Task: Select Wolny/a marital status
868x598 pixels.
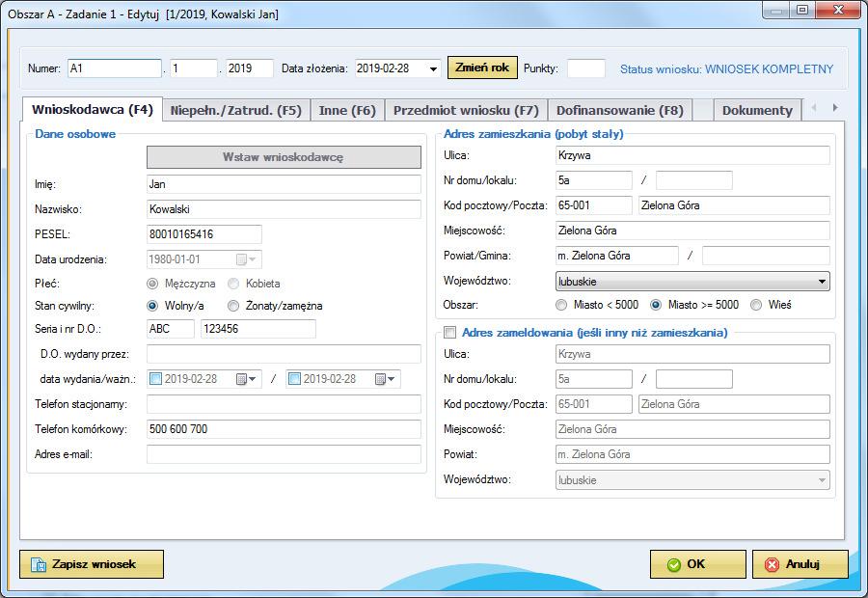Action: tap(152, 306)
